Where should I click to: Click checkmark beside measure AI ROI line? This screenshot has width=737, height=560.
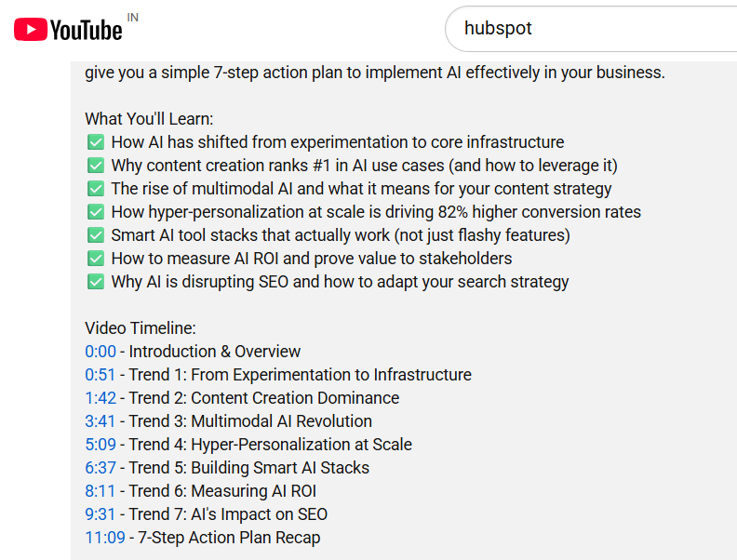tap(96, 259)
